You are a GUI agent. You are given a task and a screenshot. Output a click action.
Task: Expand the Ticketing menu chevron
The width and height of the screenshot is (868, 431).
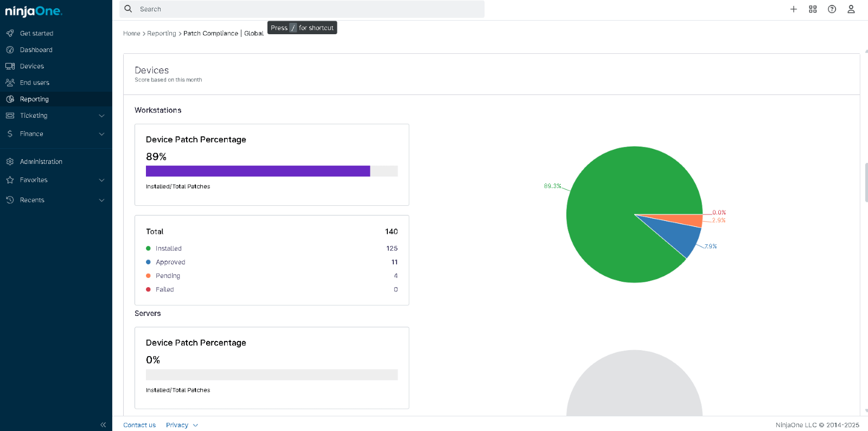(101, 116)
